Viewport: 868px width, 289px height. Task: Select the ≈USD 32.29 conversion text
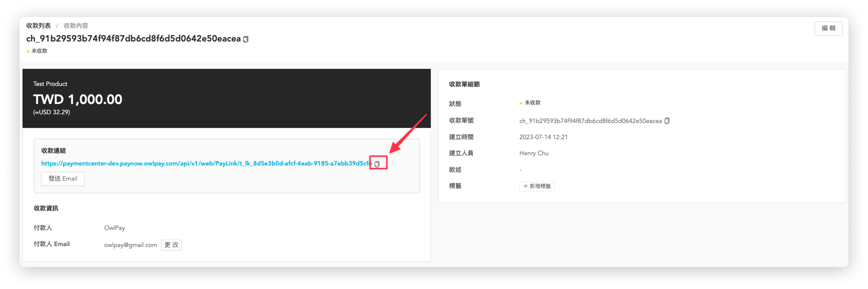(x=52, y=112)
